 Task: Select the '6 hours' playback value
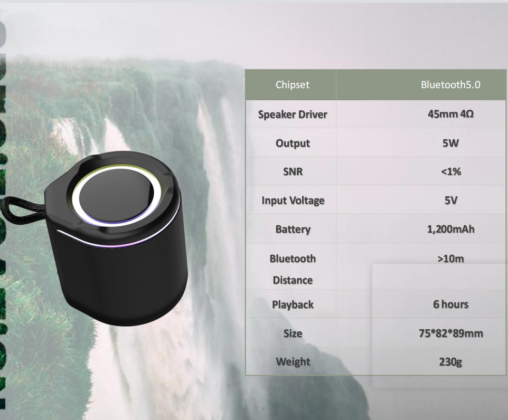point(450,304)
